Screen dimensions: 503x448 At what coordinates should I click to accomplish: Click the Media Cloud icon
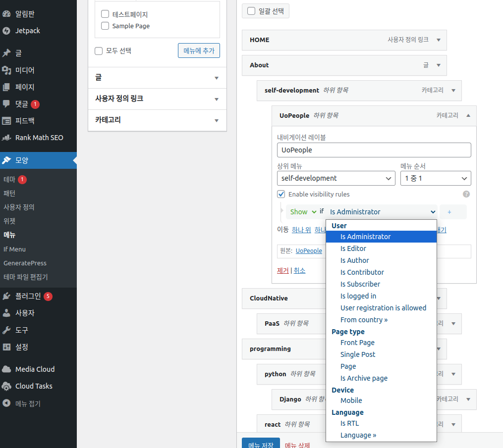[6, 369]
